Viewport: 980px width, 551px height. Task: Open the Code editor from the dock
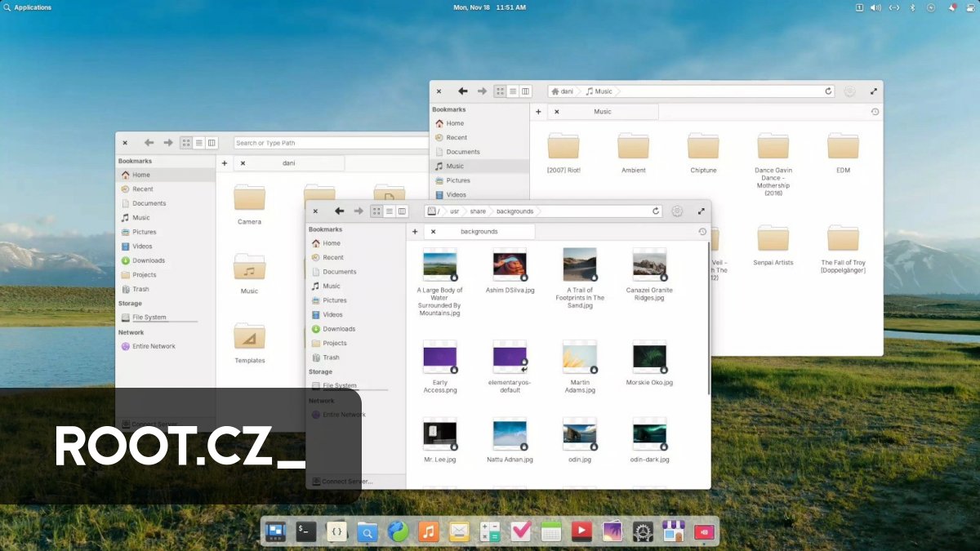[336, 531]
